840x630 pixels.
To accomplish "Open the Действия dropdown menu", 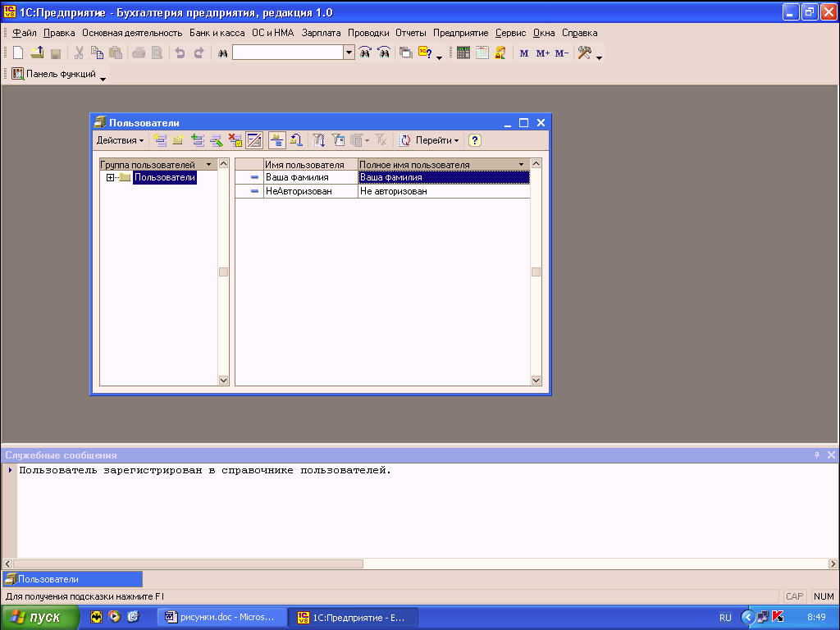I will 120,140.
